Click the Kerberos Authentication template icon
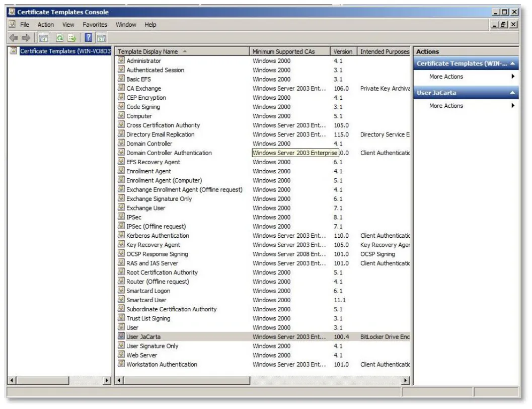Screen dimensions: 532x409 pyautogui.click(x=121, y=235)
